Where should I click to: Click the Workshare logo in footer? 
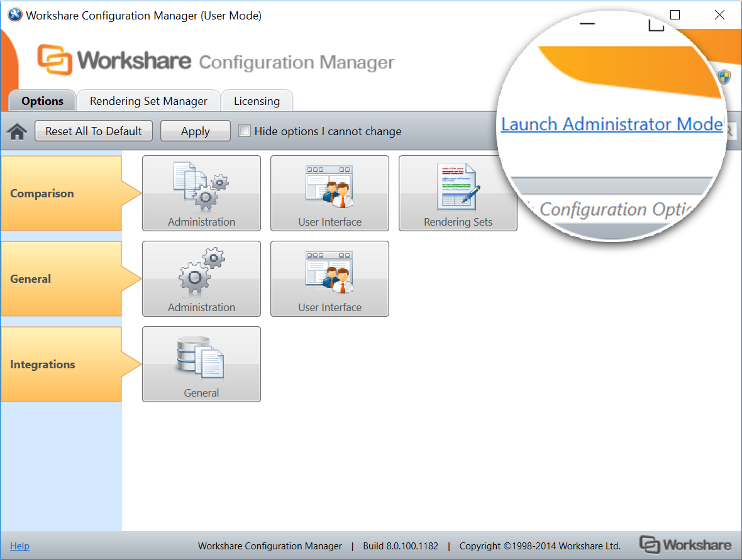685,545
